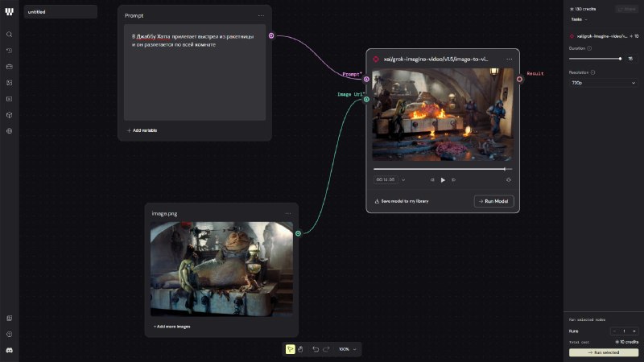Click the Run Model button
The width and height of the screenshot is (644, 362).
(493, 202)
